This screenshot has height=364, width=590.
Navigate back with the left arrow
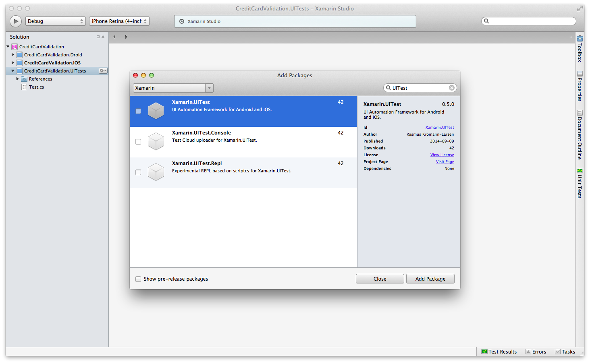pyautogui.click(x=114, y=37)
